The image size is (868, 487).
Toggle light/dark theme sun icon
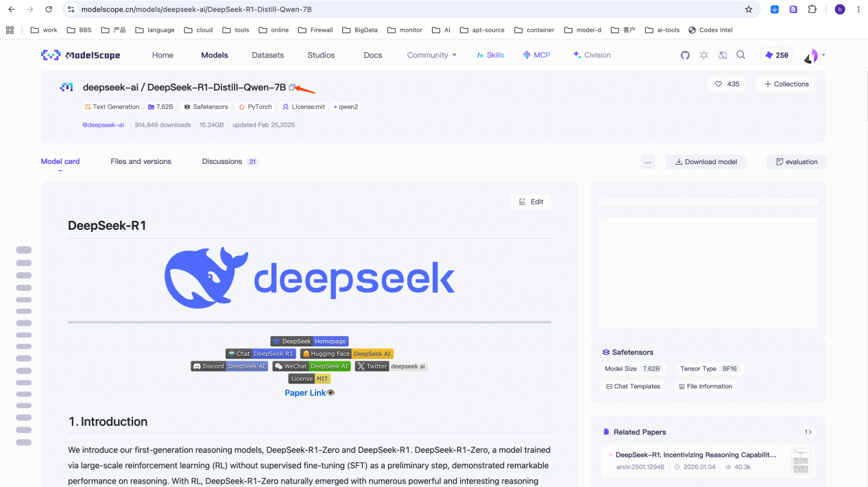(x=704, y=55)
